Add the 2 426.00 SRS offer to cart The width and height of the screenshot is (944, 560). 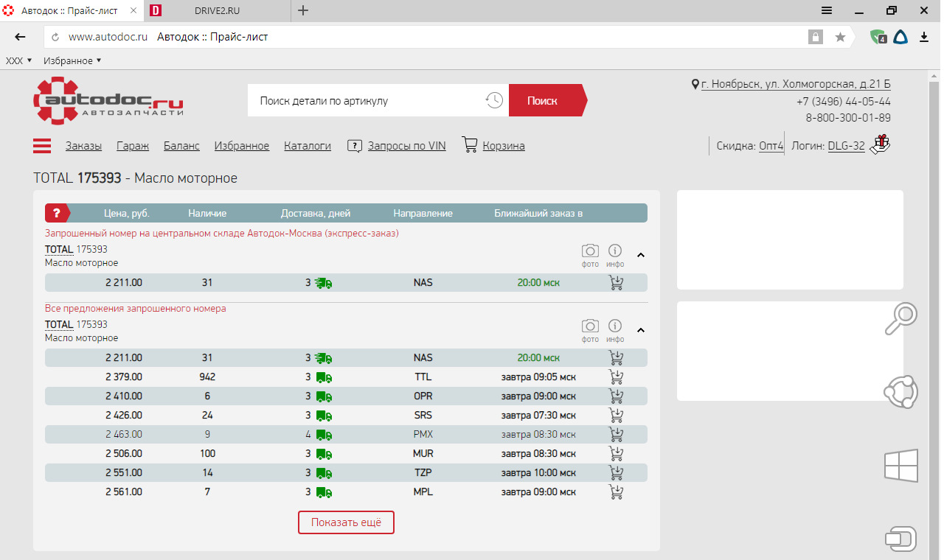click(616, 415)
